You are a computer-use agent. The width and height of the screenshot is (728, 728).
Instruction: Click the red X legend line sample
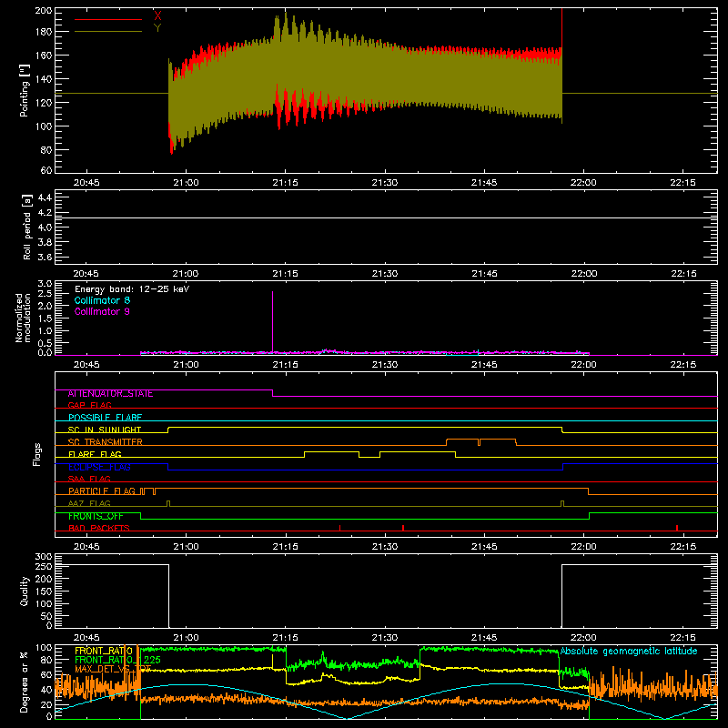point(108,19)
